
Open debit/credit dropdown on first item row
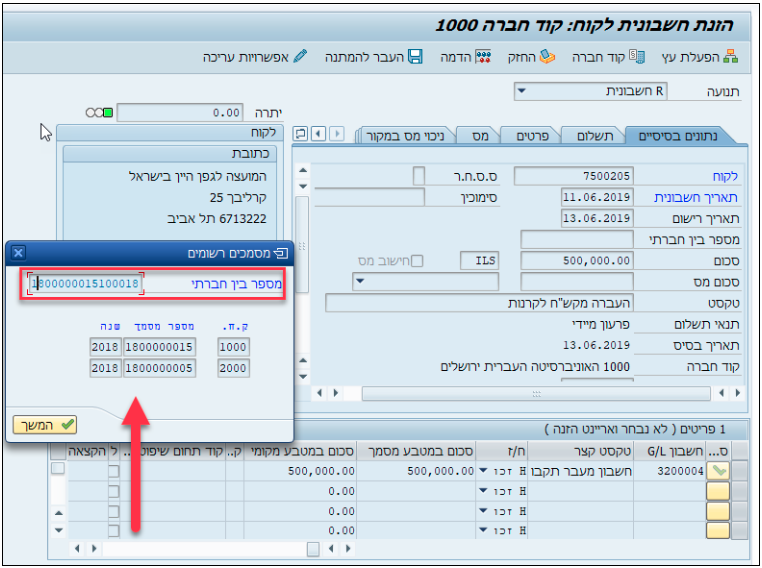pos(483,470)
